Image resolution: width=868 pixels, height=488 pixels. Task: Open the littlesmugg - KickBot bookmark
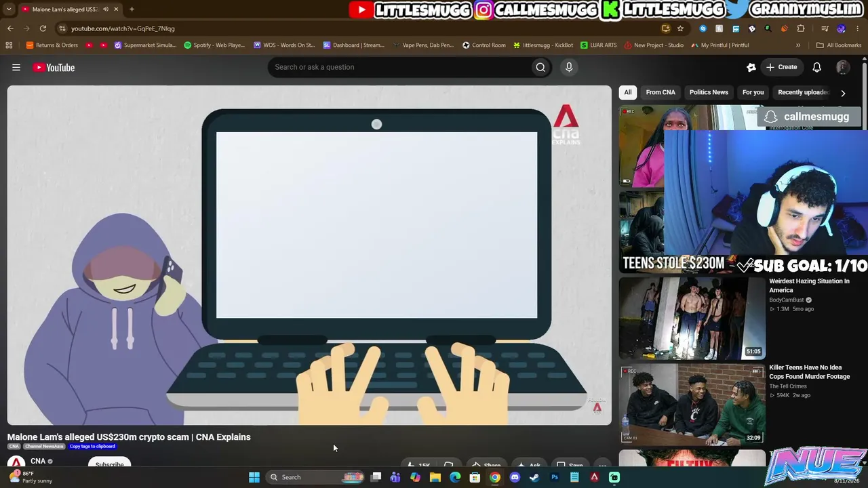point(543,45)
